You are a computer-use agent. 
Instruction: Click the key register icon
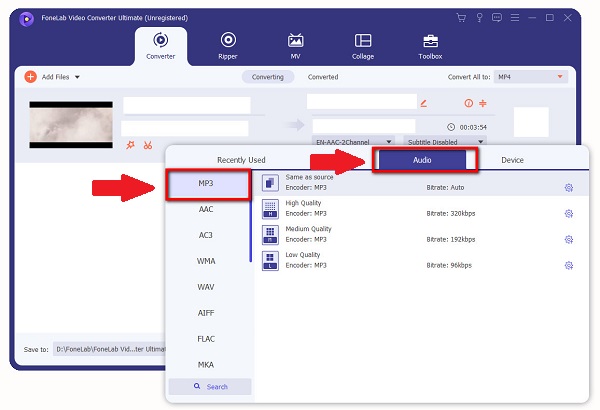click(479, 18)
